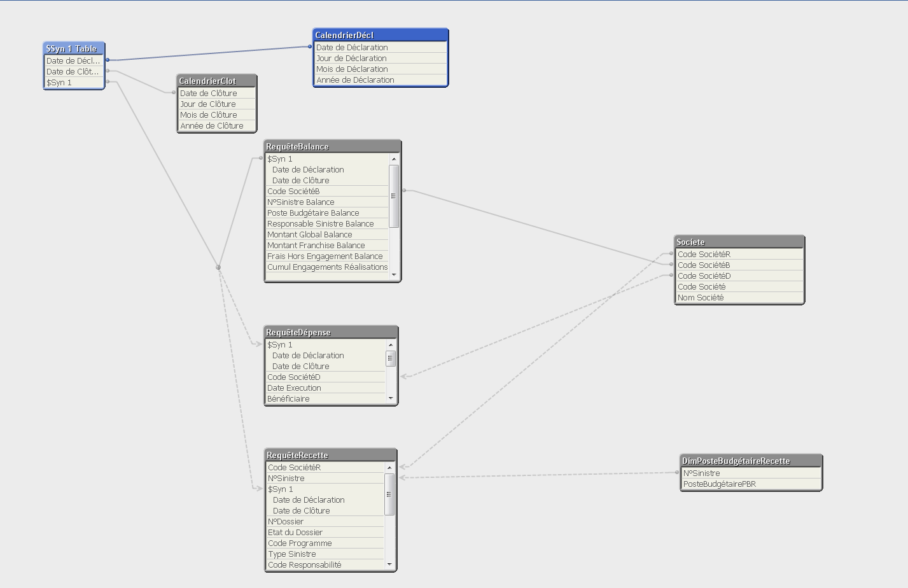Image resolution: width=908 pixels, height=588 pixels.
Task: Click Code SociétéD in Societe table
Action: click(x=739, y=276)
